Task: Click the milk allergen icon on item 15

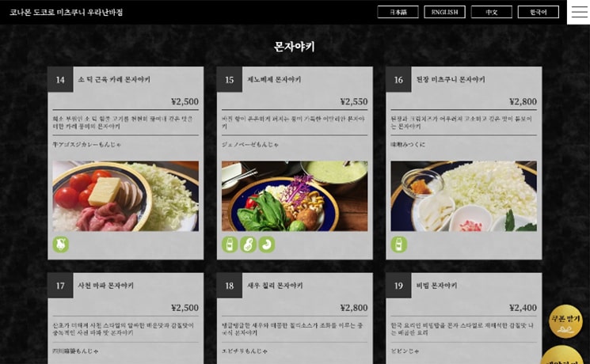Action: pos(230,245)
